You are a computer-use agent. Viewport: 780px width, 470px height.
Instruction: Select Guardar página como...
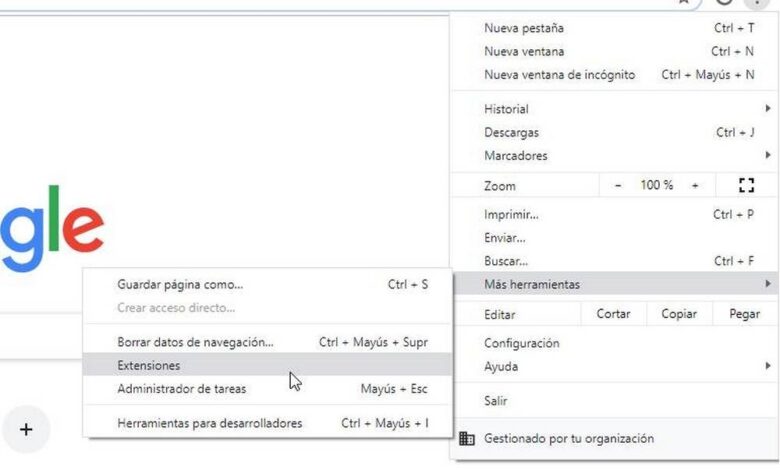click(268, 284)
